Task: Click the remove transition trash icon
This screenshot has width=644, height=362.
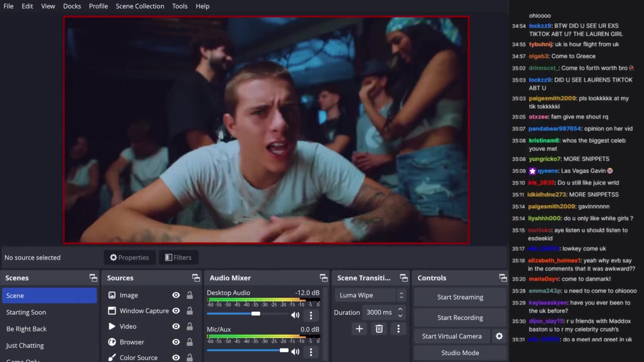Action: [379, 329]
